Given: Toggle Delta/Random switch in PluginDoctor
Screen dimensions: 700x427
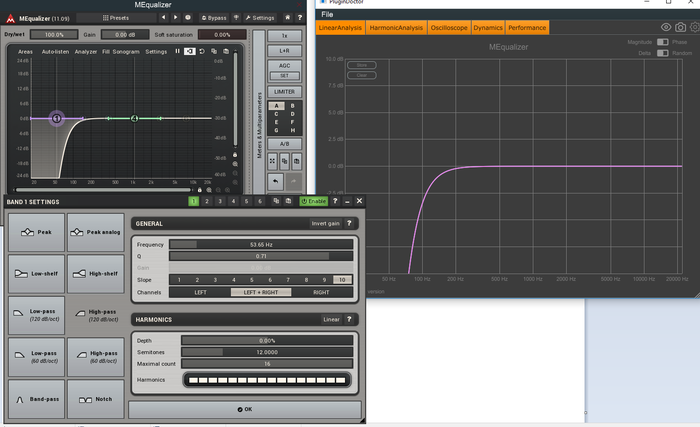Looking at the screenshot, I should point(662,53).
